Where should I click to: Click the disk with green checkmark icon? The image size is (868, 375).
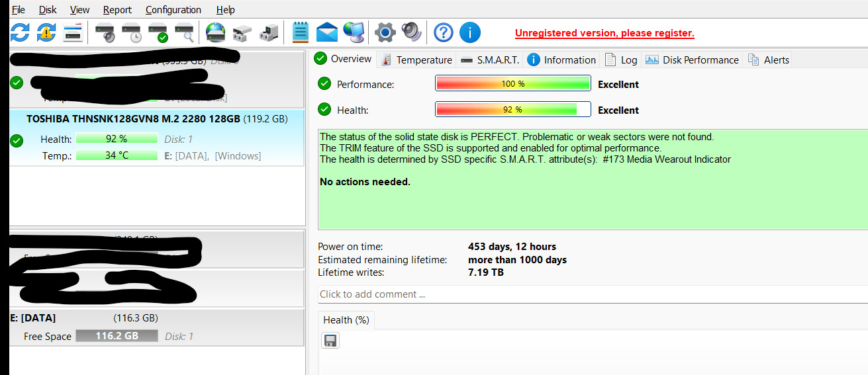(x=158, y=32)
